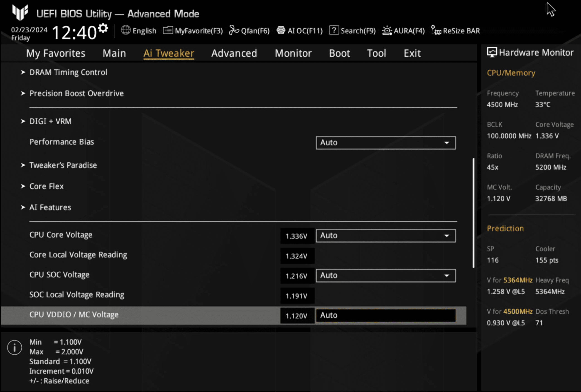
Task: Switch to Boot tab
Action: pyautogui.click(x=339, y=53)
